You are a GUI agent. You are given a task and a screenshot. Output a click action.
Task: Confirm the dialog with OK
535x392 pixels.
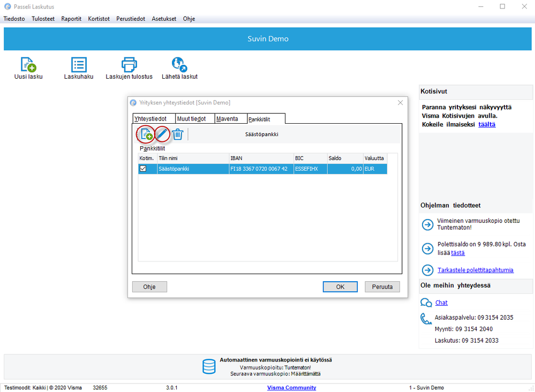pos(340,287)
